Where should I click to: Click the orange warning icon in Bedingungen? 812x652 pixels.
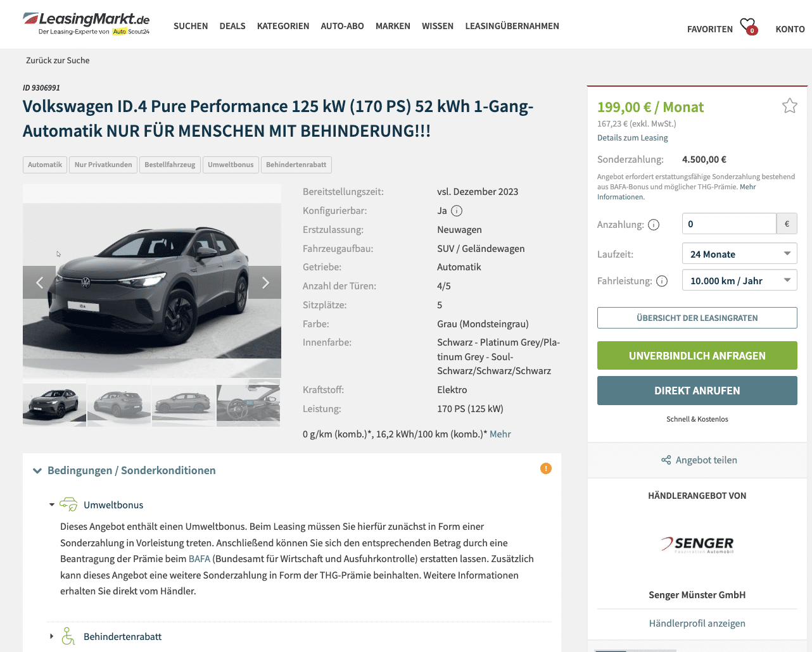(546, 468)
